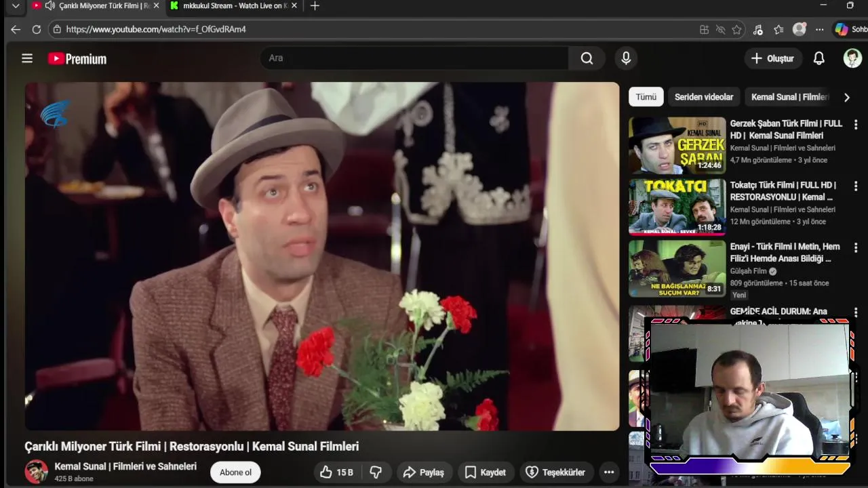The image size is (868, 488).
Task: Go back with the browser back arrow
Action: pyautogui.click(x=16, y=29)
